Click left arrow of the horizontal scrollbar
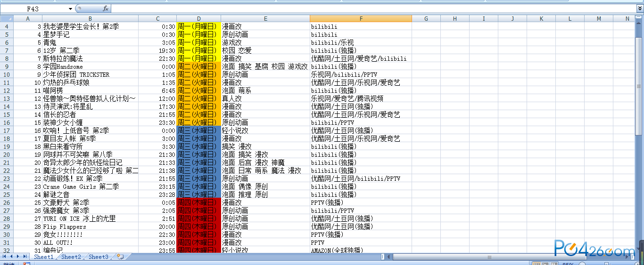This screenshot has width=644, height=265. coord(389,257)
